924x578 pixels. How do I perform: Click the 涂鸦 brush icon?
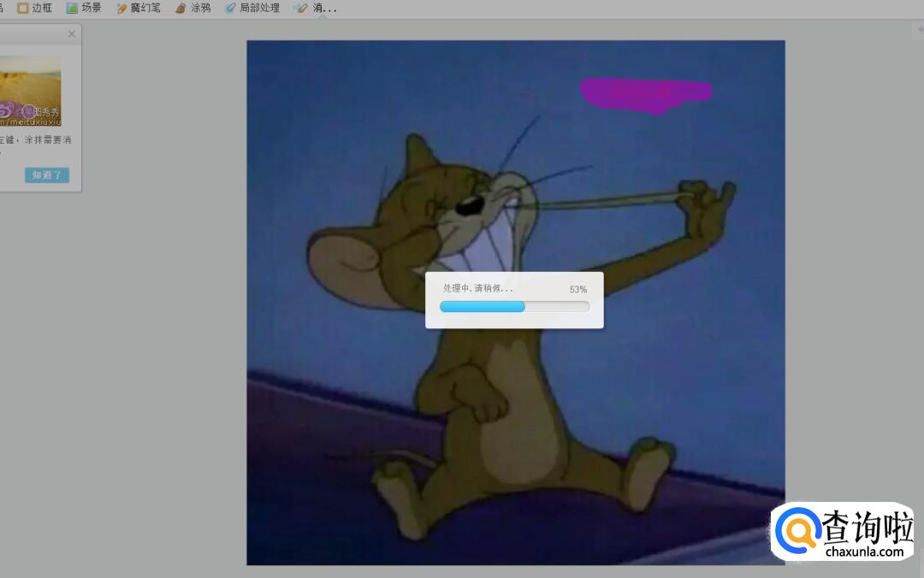click(181, 9)
